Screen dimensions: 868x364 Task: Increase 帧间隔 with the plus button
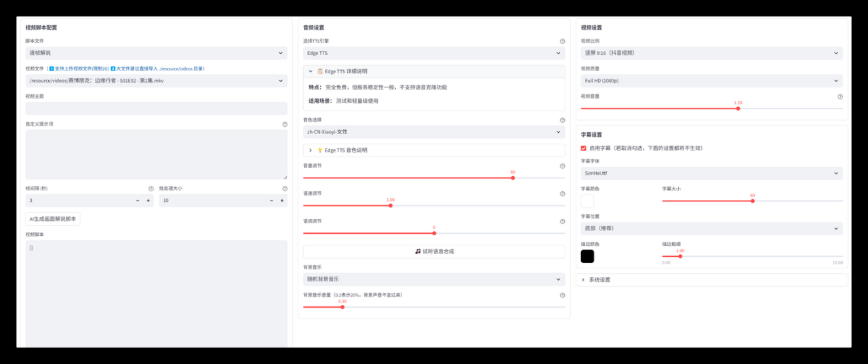coord(148,201)
